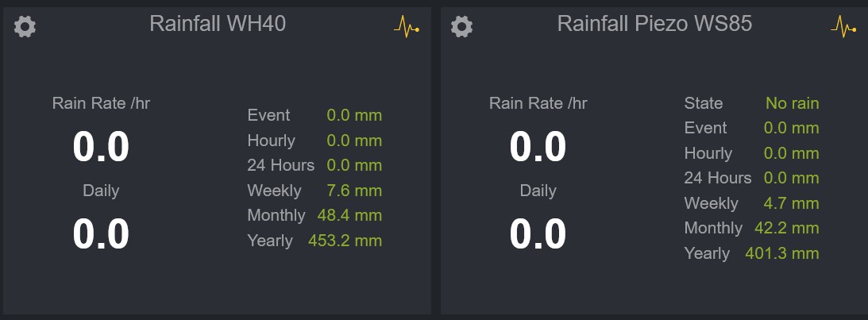
Task: Click Piezo WS85 yearly value 401.3 mm
Action: [x=781, y=253]
